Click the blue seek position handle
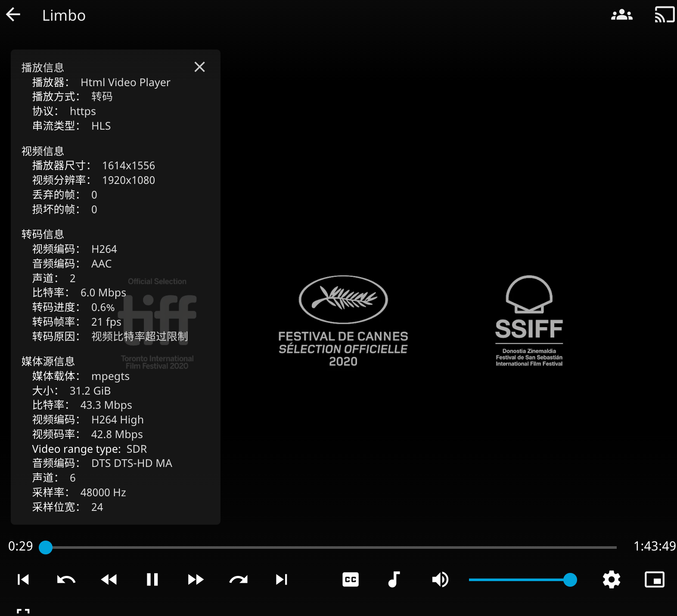The height and width of the screenshot is (616, 677). (46, 547)
